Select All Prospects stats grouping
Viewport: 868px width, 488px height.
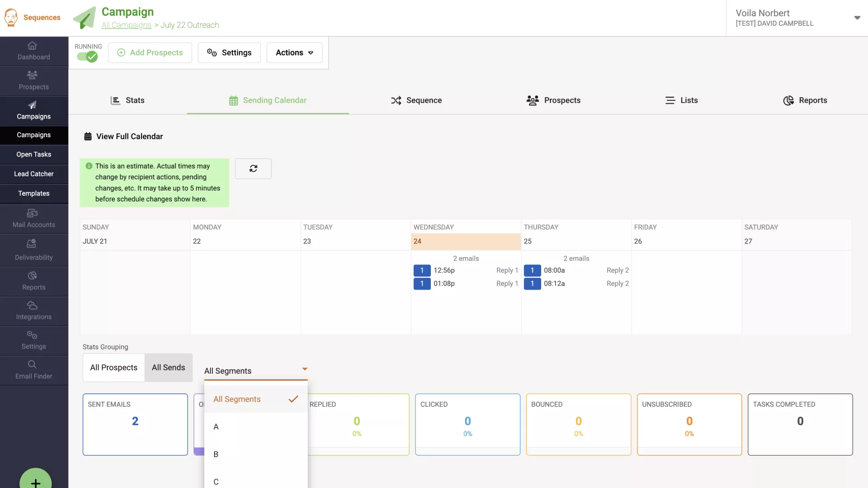(x=113, y=367)
